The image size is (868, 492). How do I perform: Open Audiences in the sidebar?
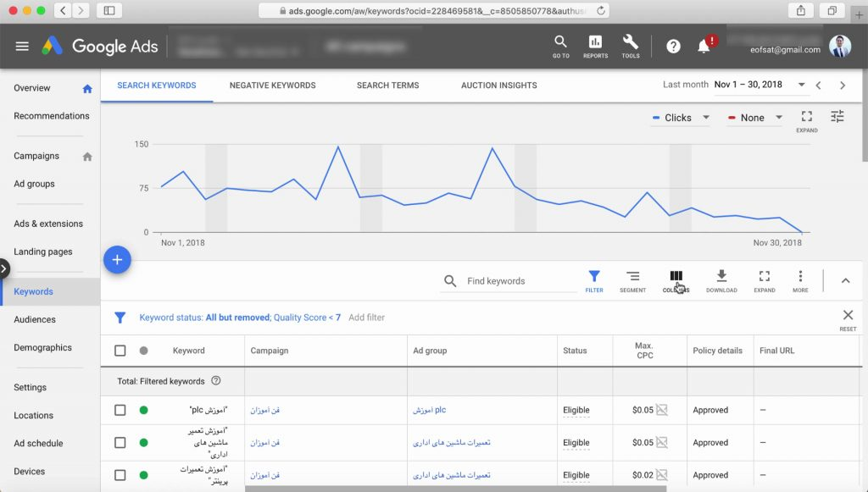35,319
